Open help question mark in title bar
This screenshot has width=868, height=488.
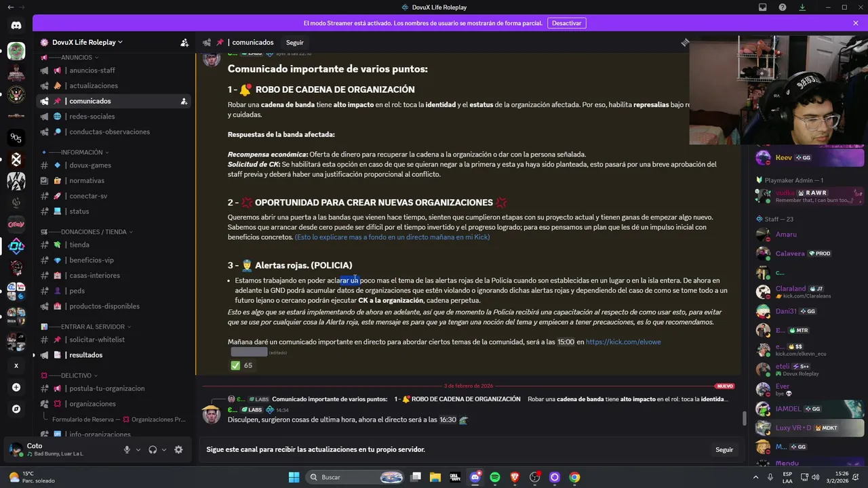783,7
